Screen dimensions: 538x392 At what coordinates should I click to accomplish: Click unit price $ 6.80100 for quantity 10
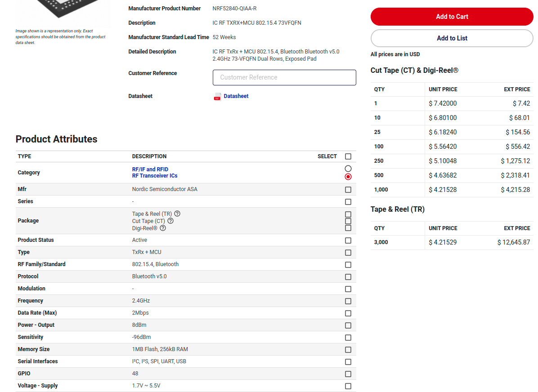(443, 118)
